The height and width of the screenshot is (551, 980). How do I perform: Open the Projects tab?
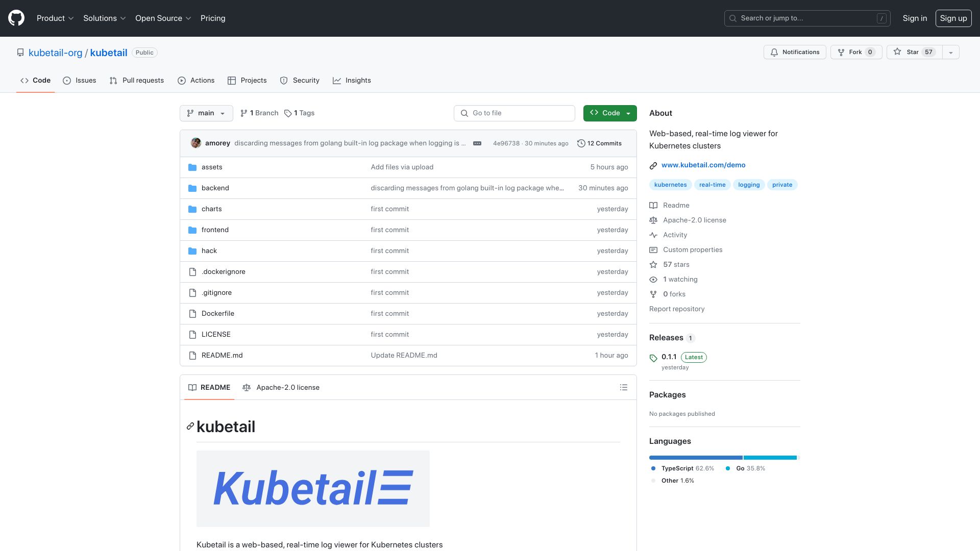[247, 81]
